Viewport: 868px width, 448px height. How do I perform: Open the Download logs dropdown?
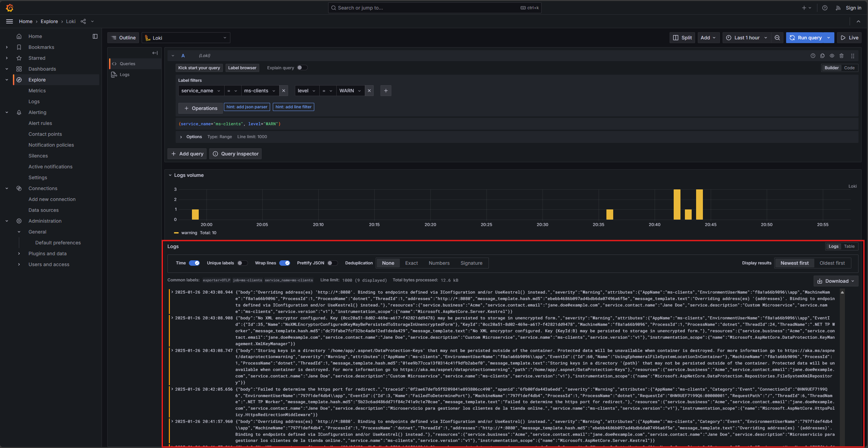click(836, 281)
